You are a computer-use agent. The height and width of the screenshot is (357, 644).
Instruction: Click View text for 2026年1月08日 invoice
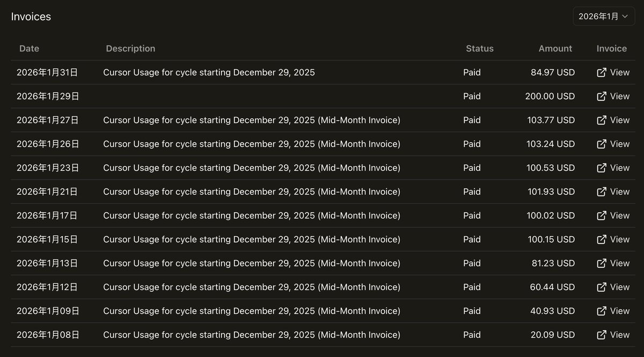click(x=620, y=334)
